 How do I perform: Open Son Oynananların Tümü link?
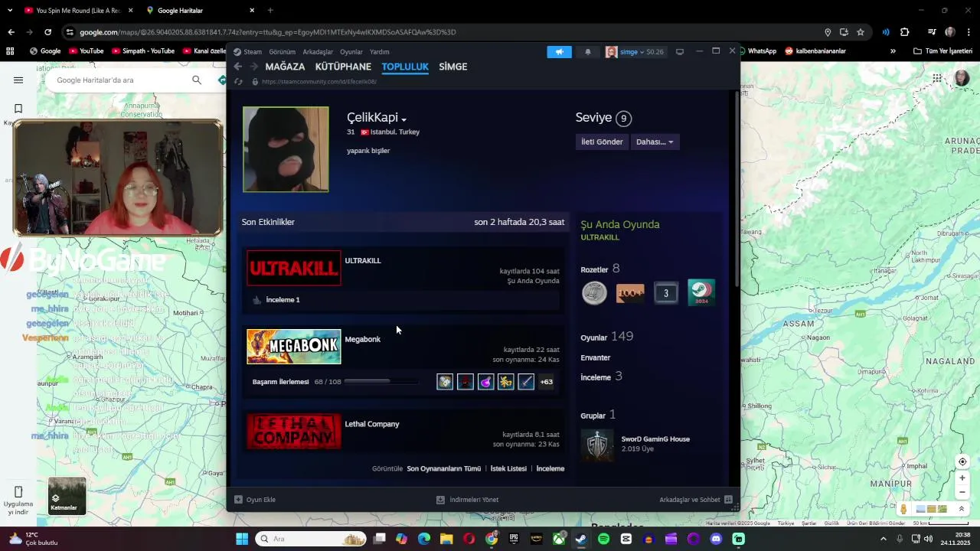[444, 468]
